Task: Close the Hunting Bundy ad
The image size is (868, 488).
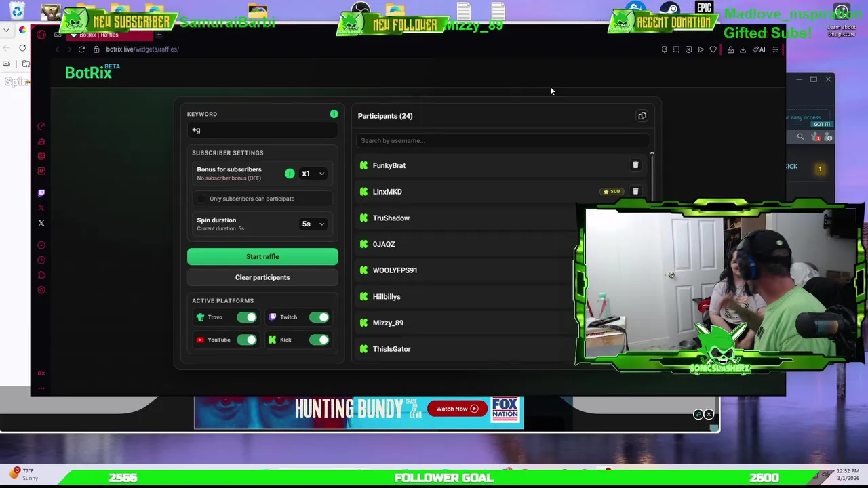Action: point(709,414)
